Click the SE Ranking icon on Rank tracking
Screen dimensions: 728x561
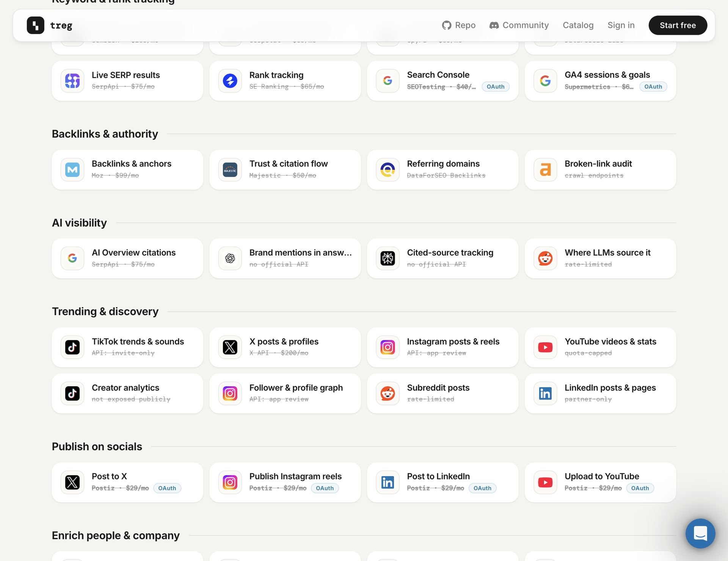pos(230,81)
